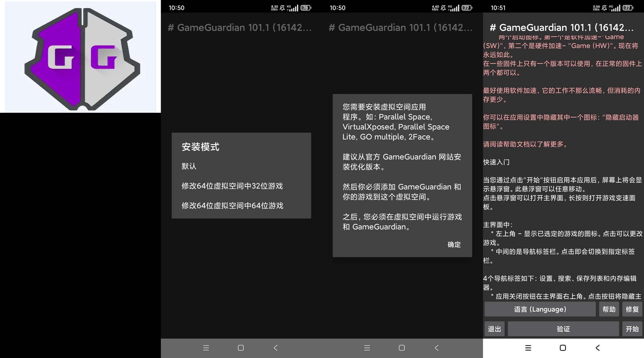Tap back arrow under virtual space dialog screen
This screenshot has height=358, width=644.
click(x=437, y=348)
